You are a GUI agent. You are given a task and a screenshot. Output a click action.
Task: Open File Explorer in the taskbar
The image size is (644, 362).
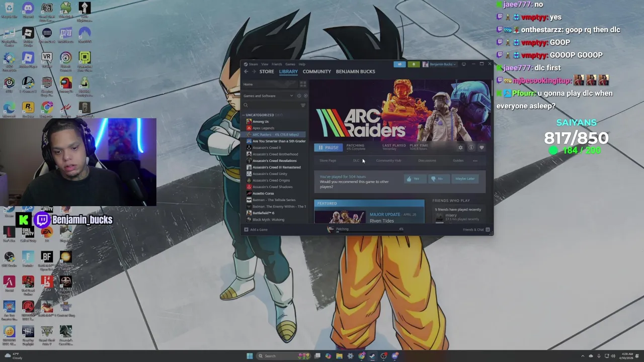coord(339,356)
